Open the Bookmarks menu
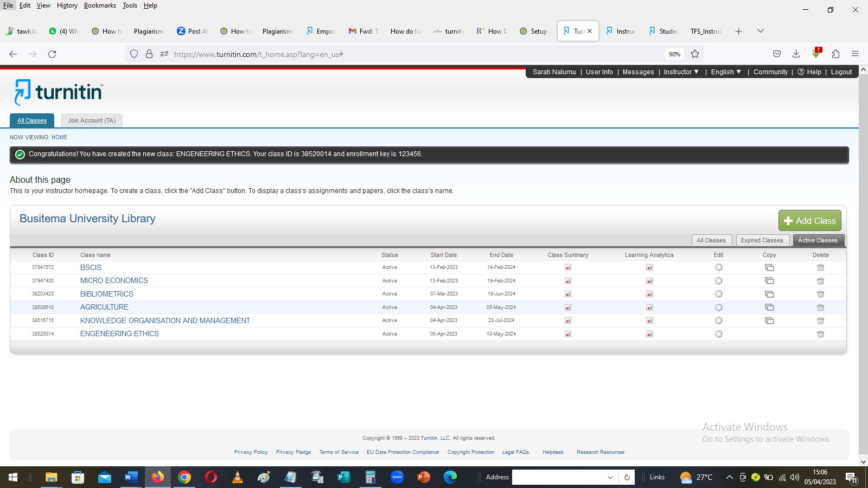Viewport: 868px width, 488px height. (x=100, y=5)
